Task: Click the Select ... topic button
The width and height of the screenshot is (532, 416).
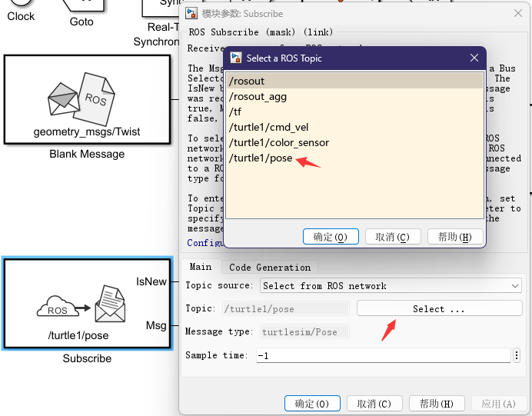Action: (439, 308)
